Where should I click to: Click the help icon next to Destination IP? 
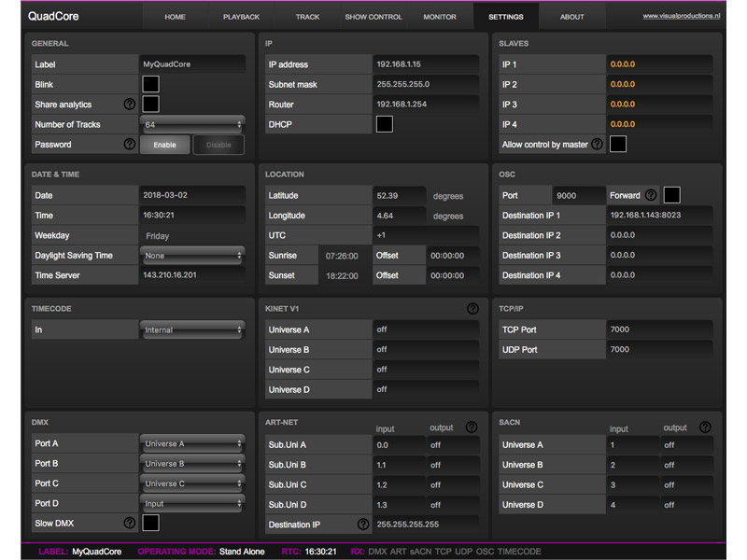click(363, 524)
